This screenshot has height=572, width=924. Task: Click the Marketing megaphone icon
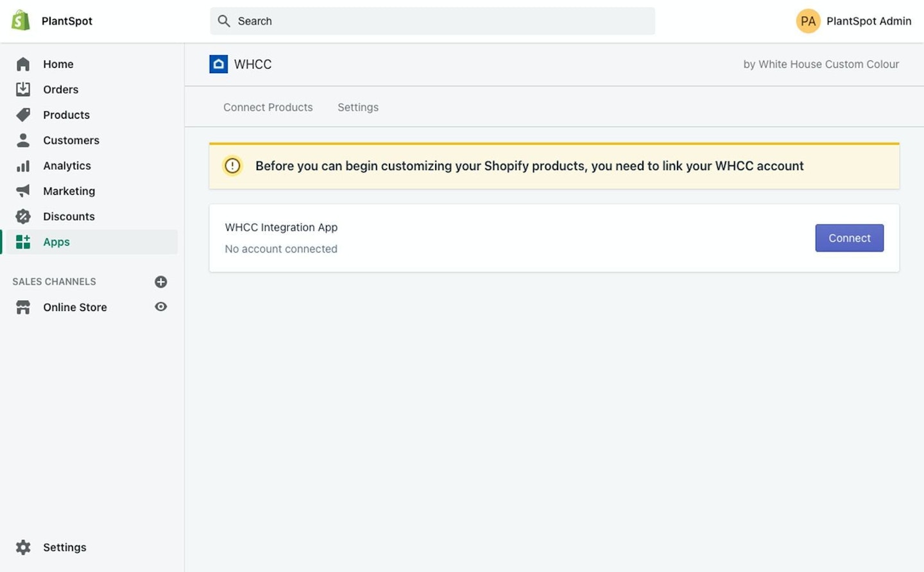[x=23, y=190]
